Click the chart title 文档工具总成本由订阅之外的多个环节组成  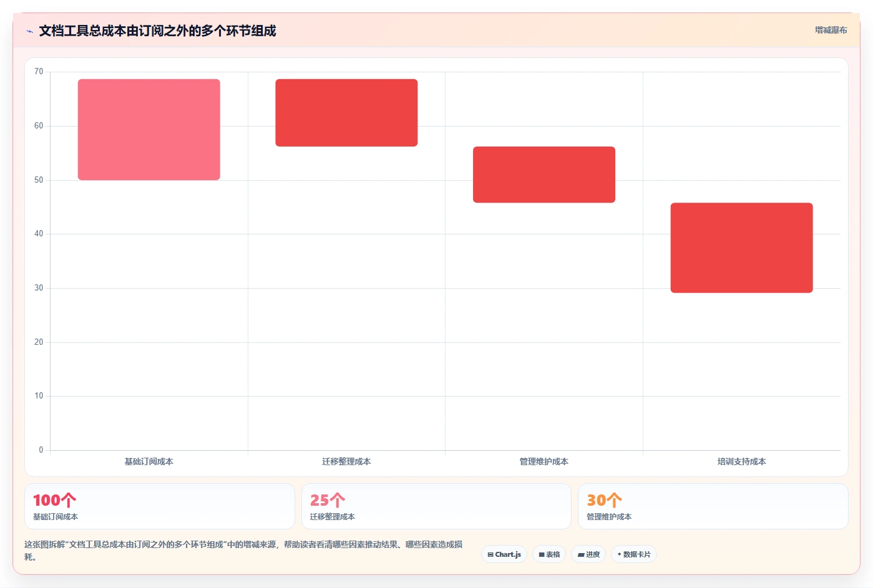pyautogui.click(x=157, y=31)
